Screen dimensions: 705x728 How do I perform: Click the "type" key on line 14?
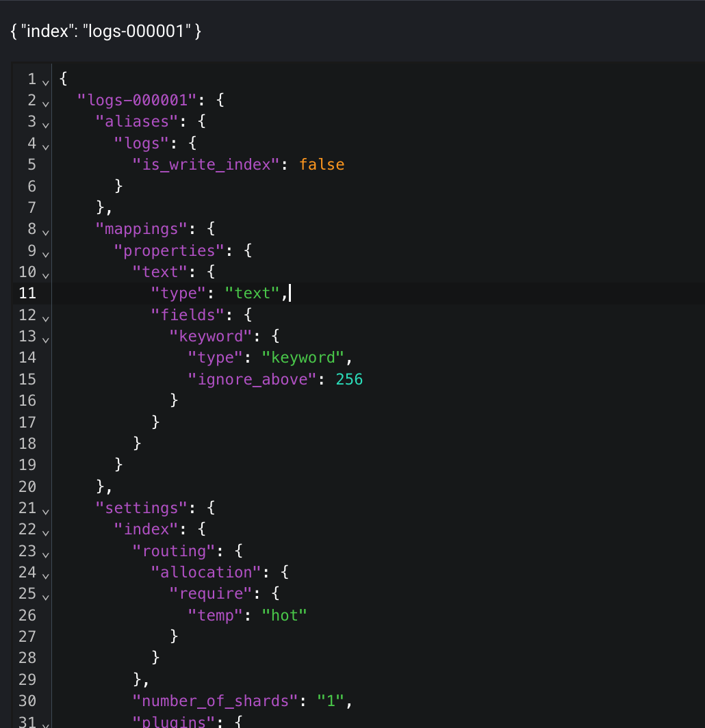click(x=216, y=357)
